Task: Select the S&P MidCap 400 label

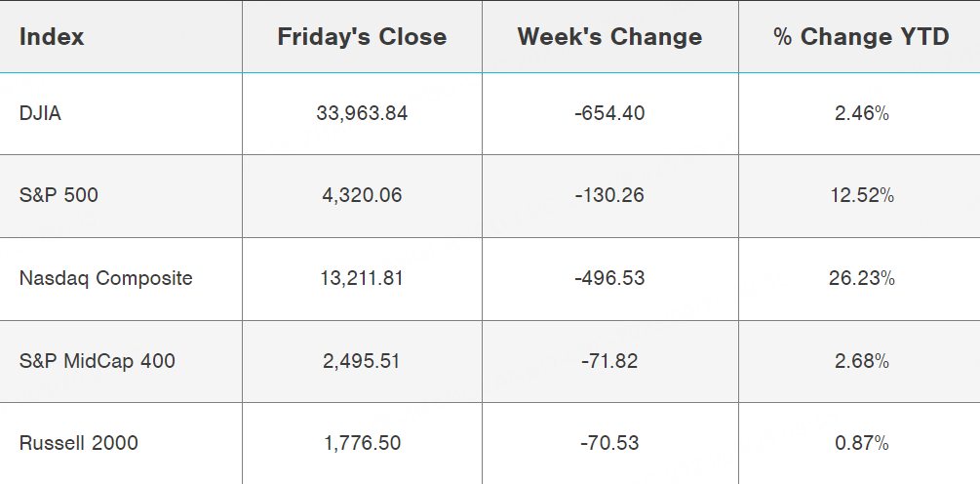Action: 97,361
